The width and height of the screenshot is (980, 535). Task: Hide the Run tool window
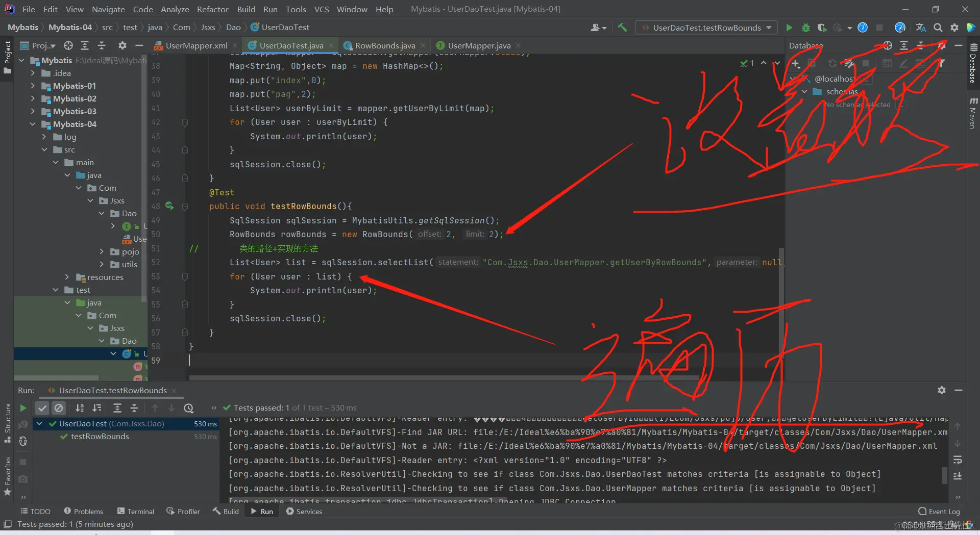click(x=959, y=390)
